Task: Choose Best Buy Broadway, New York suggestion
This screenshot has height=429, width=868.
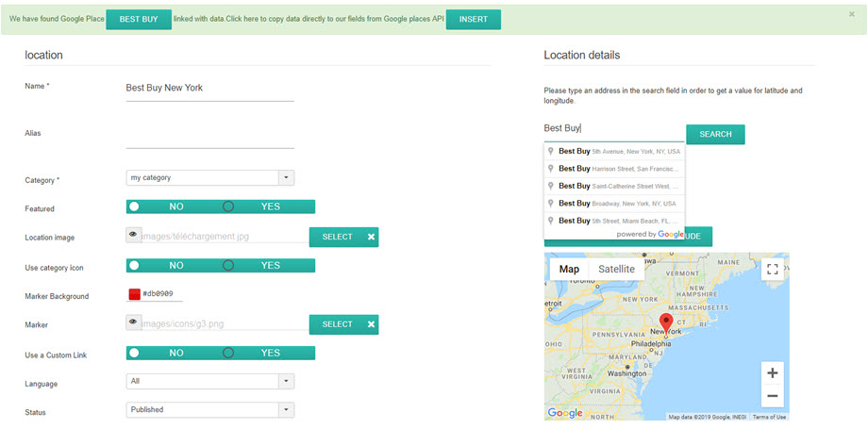Action: coord(615,203)
